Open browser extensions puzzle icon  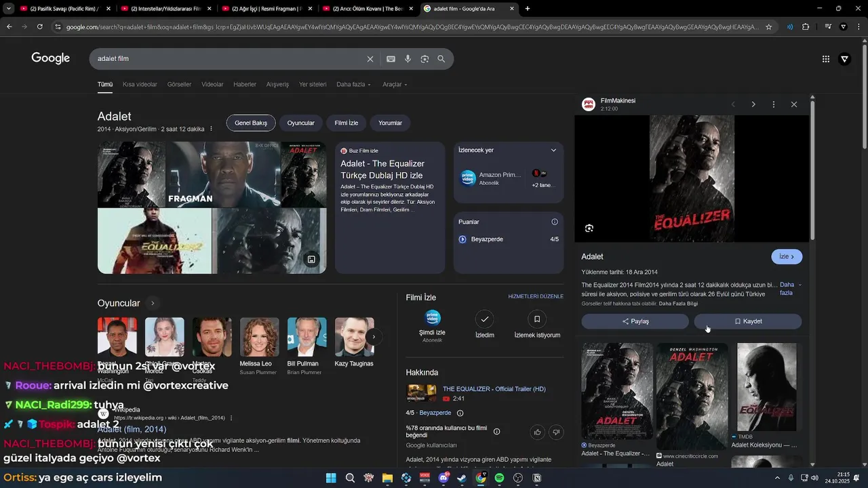click(806, 26)
